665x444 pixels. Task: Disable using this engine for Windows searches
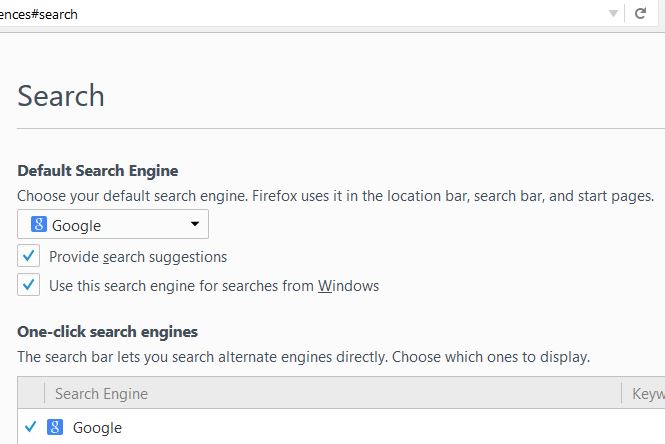pos(29,285)
